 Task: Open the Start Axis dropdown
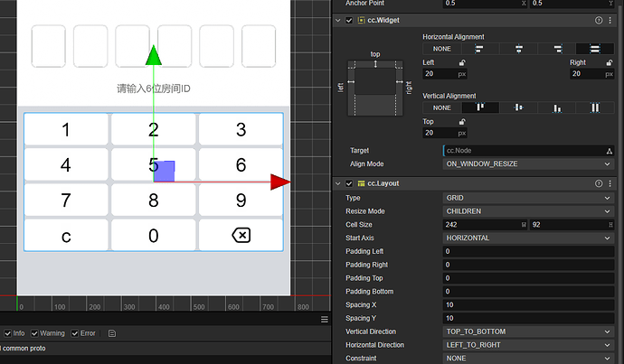pyautogui.click(x=528, y=238)
